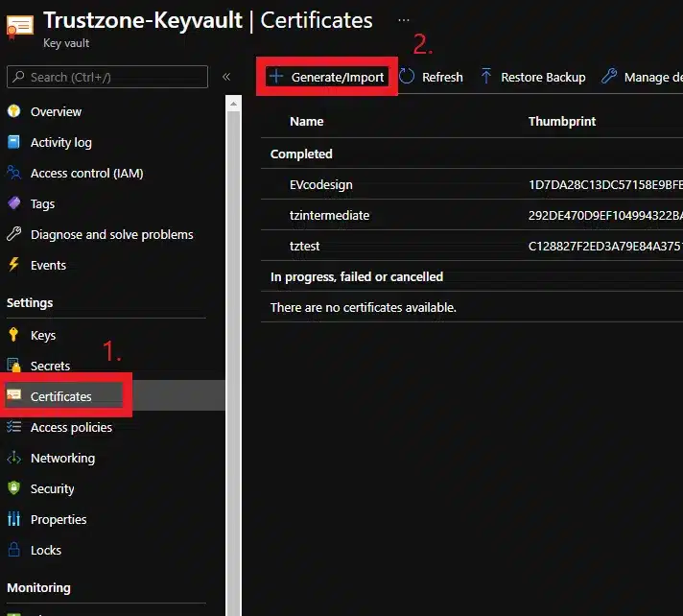Click the Activity log icon

[13, 143]
